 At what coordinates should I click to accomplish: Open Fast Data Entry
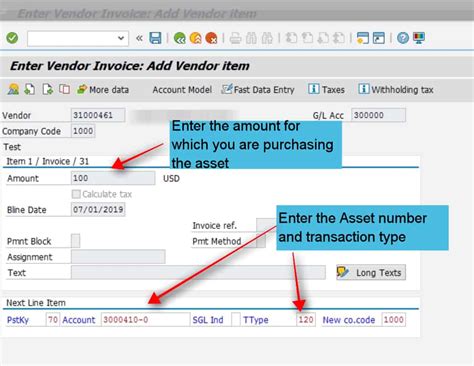[258, 90]
